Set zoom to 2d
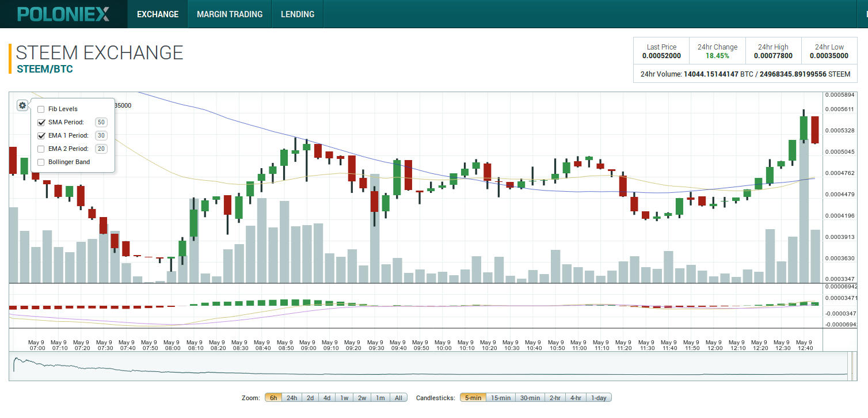The height and width of the screenshot is (418, 868). click(x=310, y=398)
